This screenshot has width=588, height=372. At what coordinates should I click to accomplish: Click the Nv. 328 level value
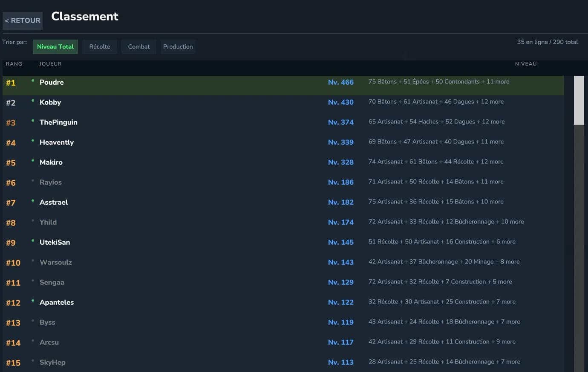click(341, 162)
